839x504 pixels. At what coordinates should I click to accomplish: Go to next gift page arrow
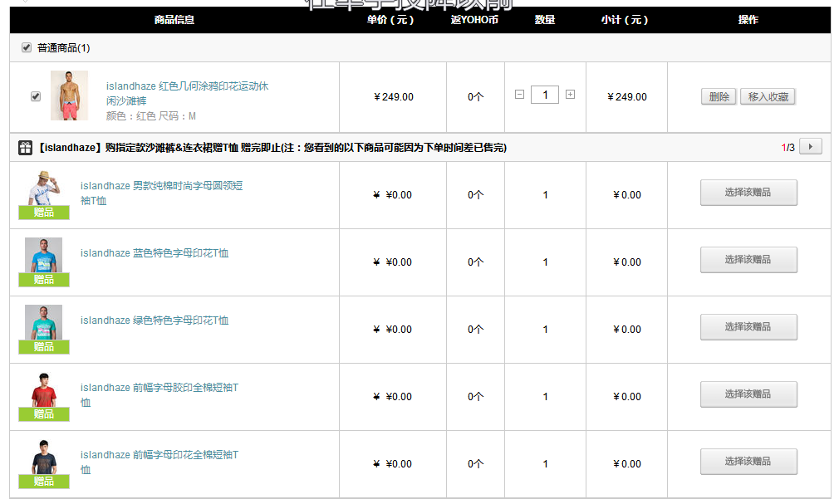pos(811,147)
